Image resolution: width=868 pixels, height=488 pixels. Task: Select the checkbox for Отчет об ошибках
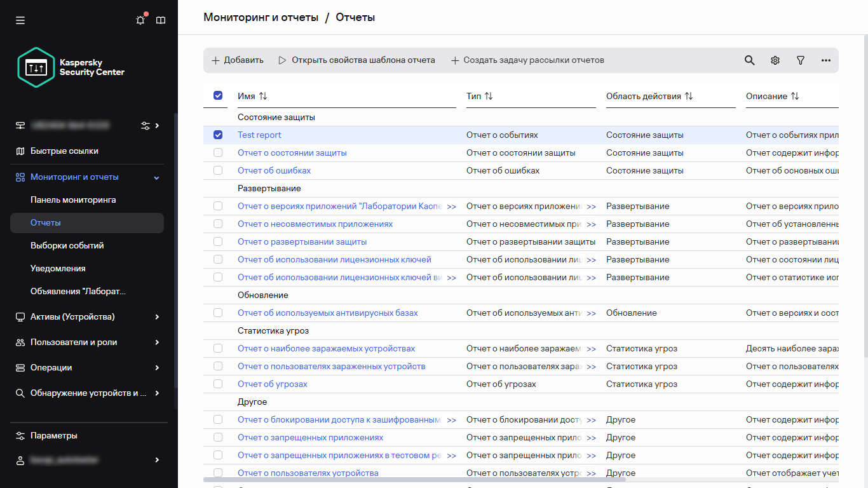pyautogui.click(x=218, y=170)
